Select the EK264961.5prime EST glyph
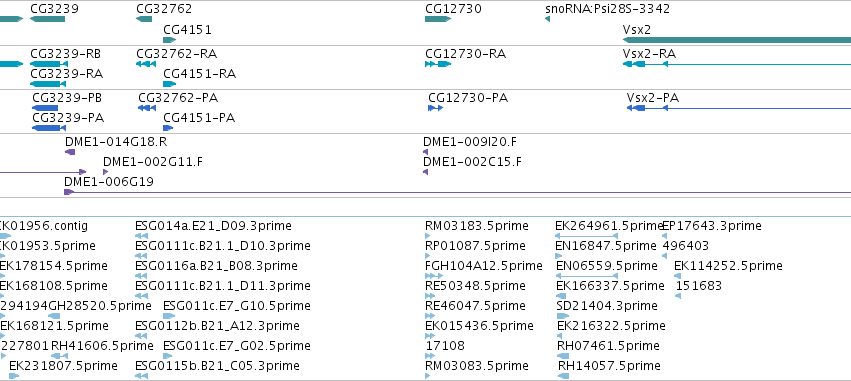Viewport: 851px width, 381px height. (586, 236)
